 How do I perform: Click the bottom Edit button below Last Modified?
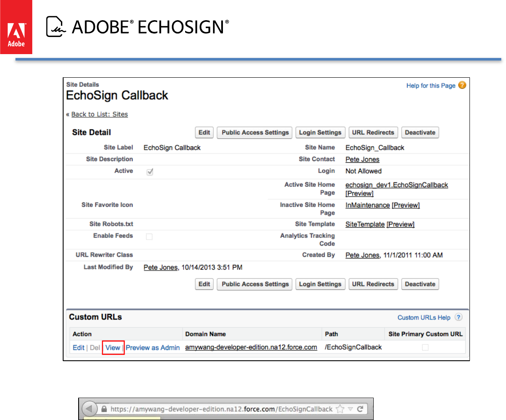tap(204, 284)
